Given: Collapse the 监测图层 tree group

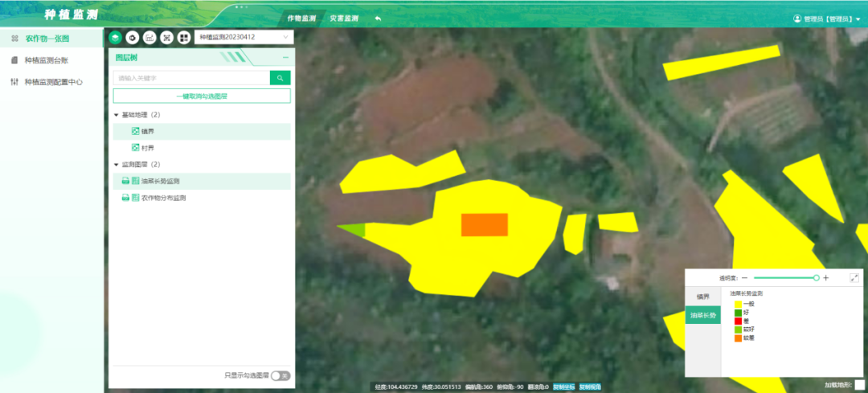Looking at the screenshot, I should 116,165.
